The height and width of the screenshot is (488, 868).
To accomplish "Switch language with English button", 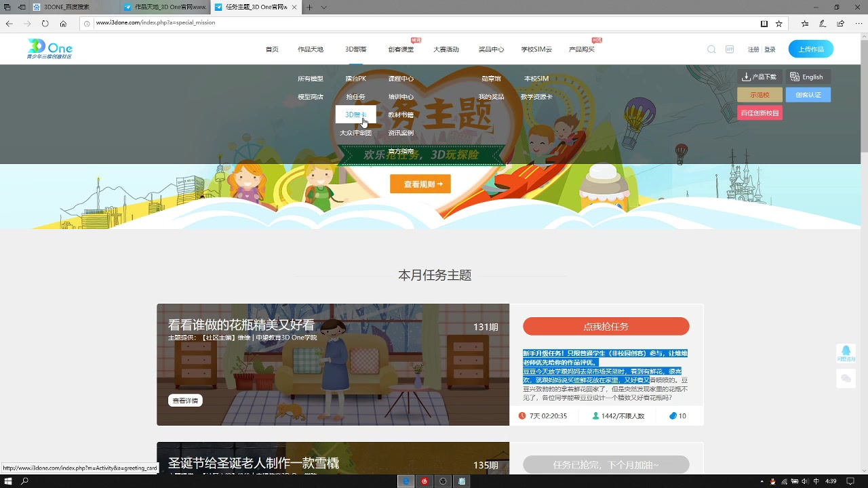I will pyautogui.click(x=808, y=77).
